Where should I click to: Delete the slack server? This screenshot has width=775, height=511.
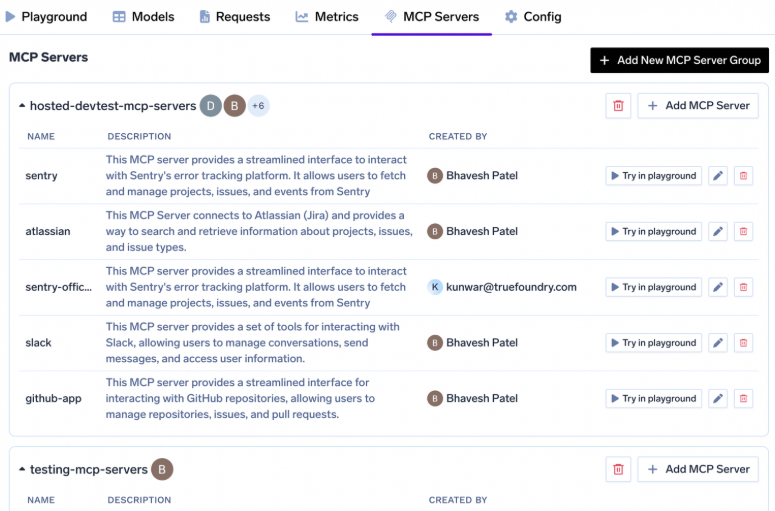743,343
